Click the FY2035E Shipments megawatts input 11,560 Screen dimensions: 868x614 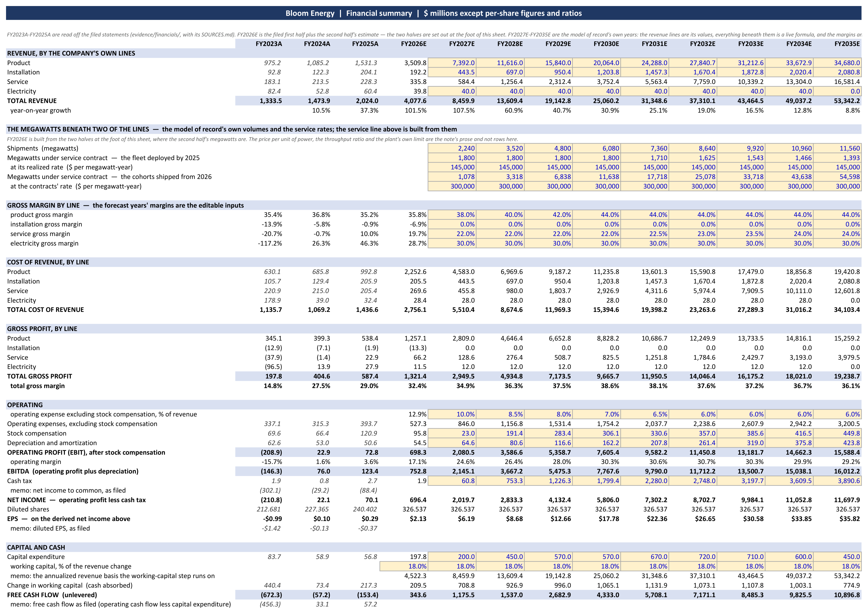tap(837, 148)
